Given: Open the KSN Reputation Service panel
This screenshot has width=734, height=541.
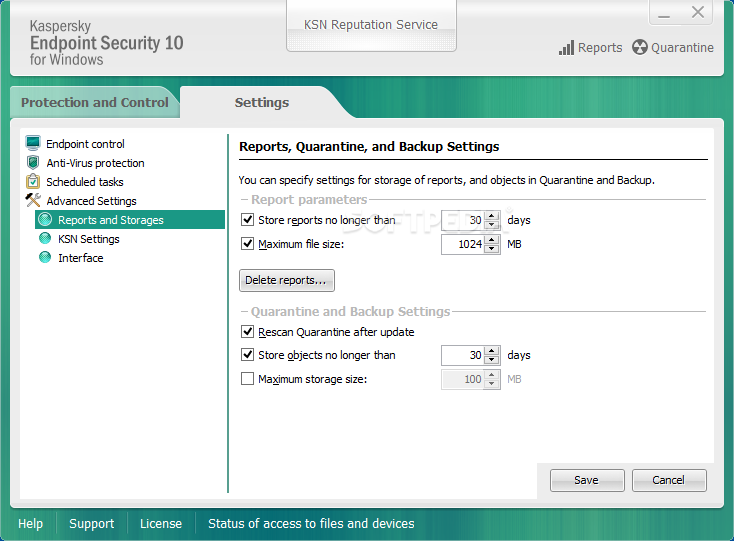Looking at the screenshot, I should [x=371, y=25].
